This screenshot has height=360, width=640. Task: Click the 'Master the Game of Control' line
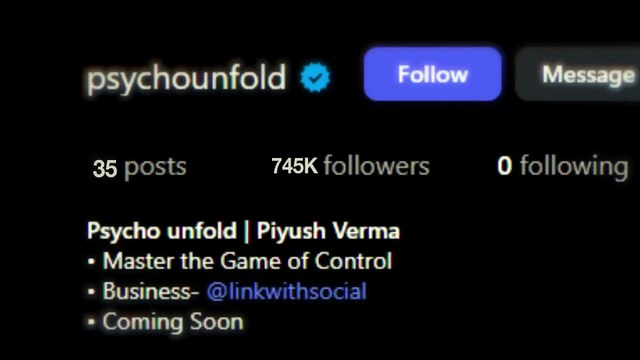pos(247,261)
